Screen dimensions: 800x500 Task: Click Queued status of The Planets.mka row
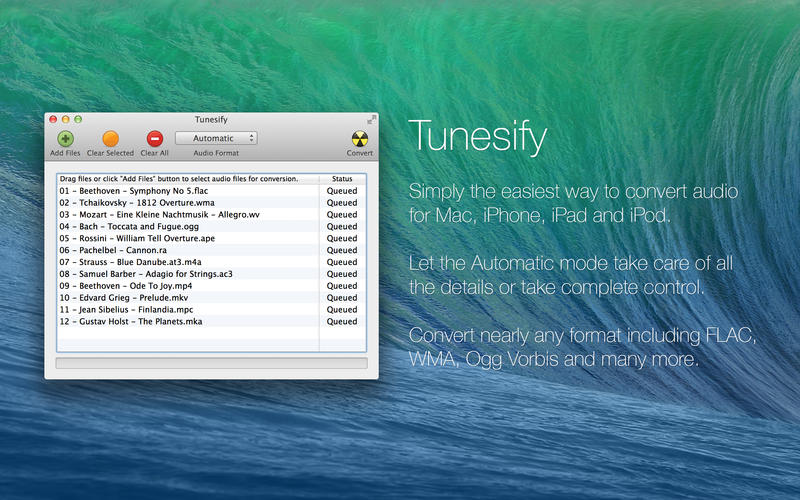click(x=342, y=321)
